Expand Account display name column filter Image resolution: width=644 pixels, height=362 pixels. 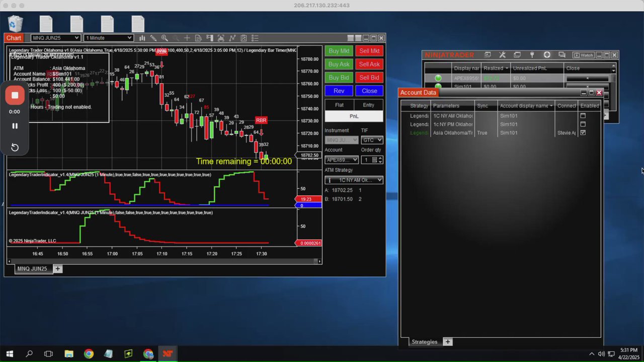pos(551,106)
